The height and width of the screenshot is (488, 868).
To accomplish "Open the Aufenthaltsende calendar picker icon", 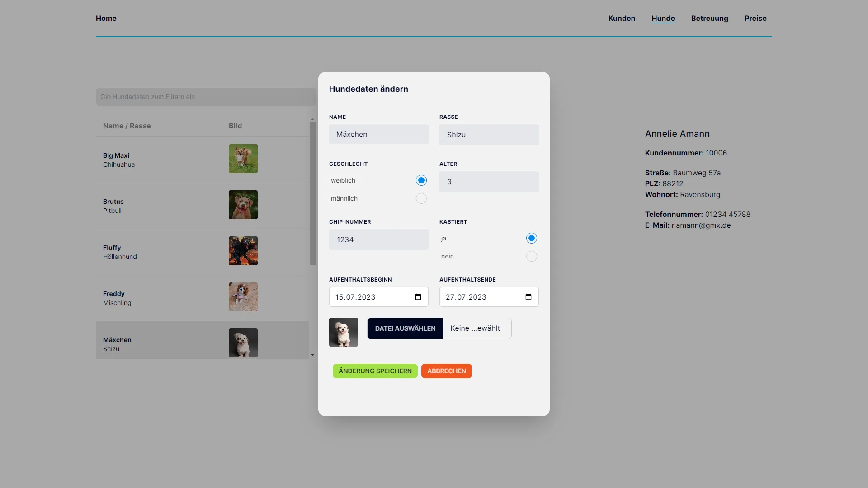I will coord(528,297).
